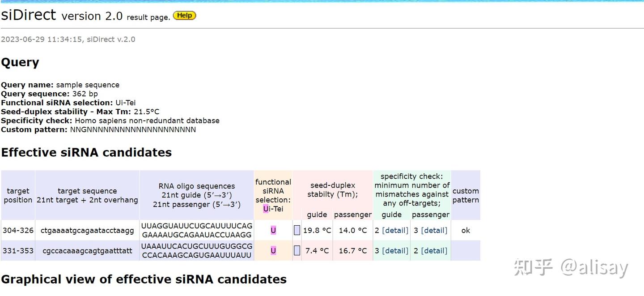This screenshot has height=296, width=644.
Task: Click Specificity check Homo sapiens database line
Action: [110, 120]
